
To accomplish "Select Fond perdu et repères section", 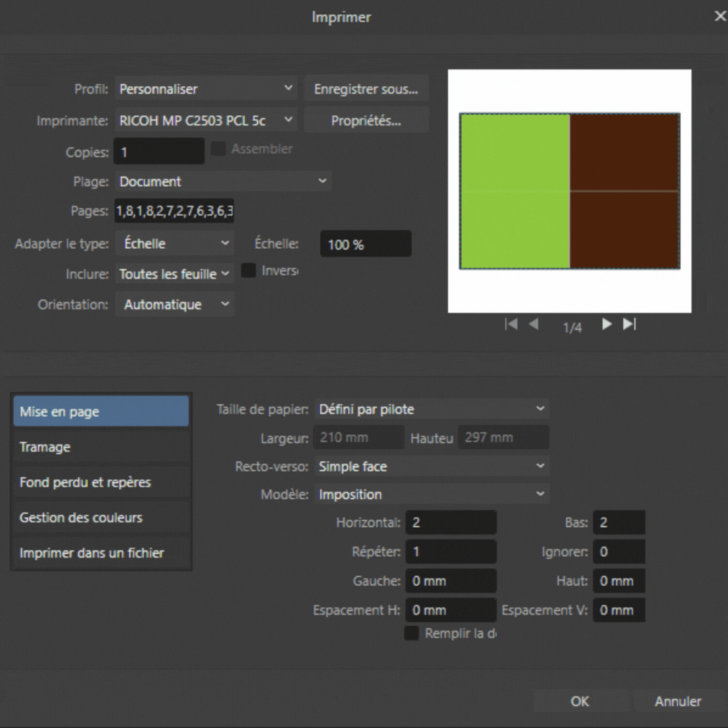I will pos(101,483).
